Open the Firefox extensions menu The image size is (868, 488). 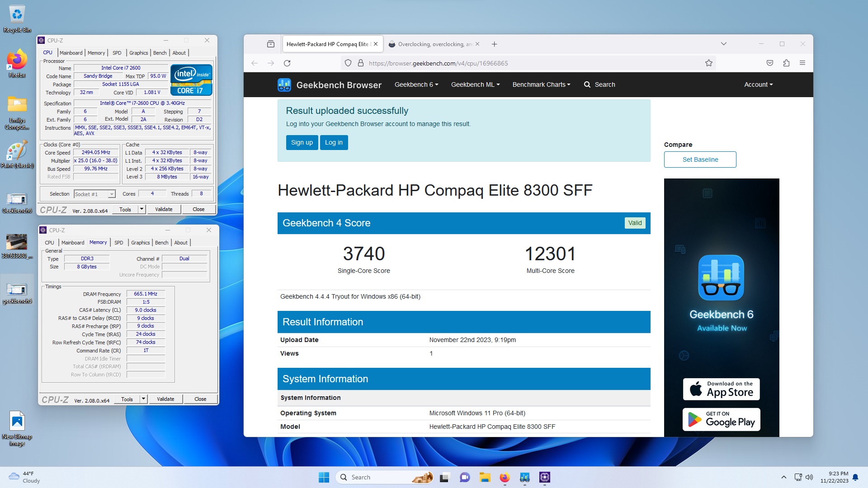tap(786, 63)
